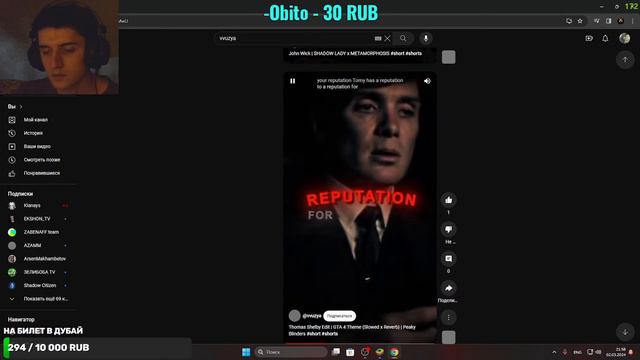The height and width of the screenshot is (360, 640).
Task: Click the Windows taskbar search field
Action: pyautogui.click(x=291, y=352)
